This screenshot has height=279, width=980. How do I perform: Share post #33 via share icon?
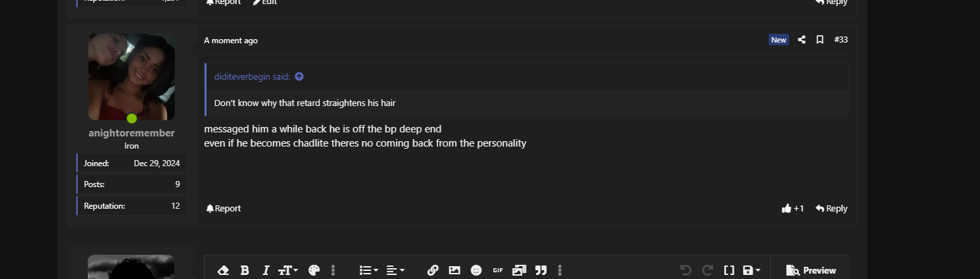click(802, 40)
